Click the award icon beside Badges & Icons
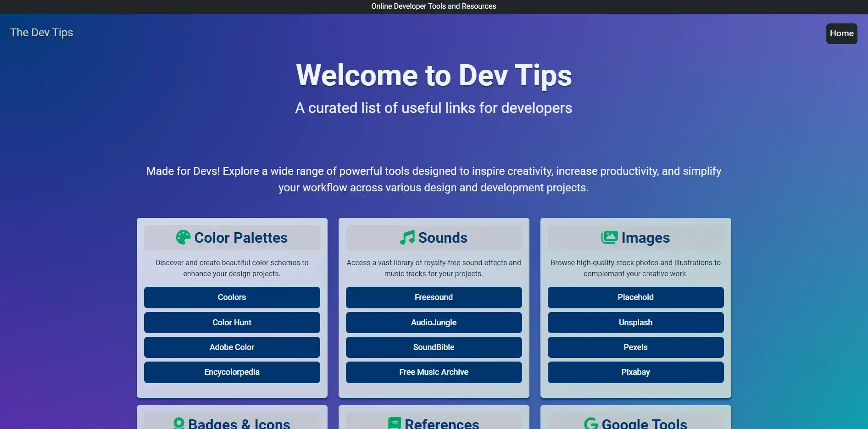868x429 pixels. 179,423
